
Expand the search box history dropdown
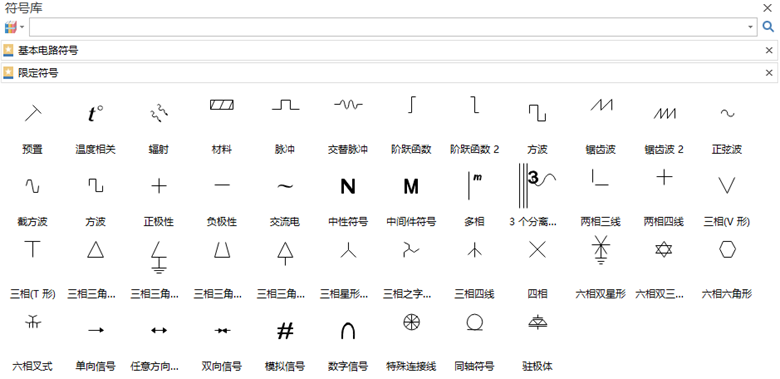[751, 27]
